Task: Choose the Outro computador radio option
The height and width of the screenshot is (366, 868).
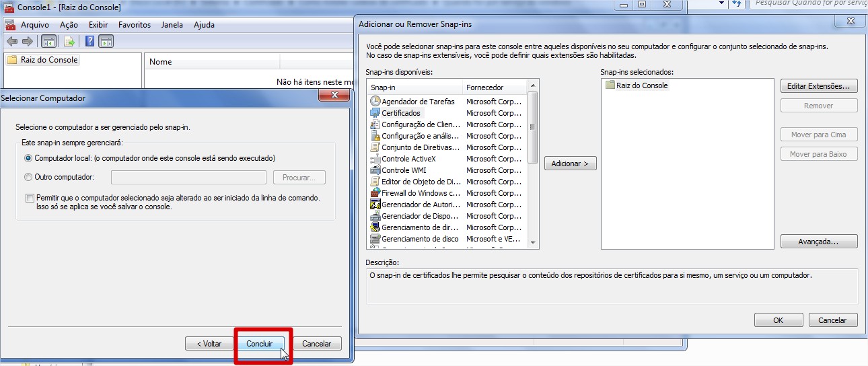Action: [x=28, y=177]
